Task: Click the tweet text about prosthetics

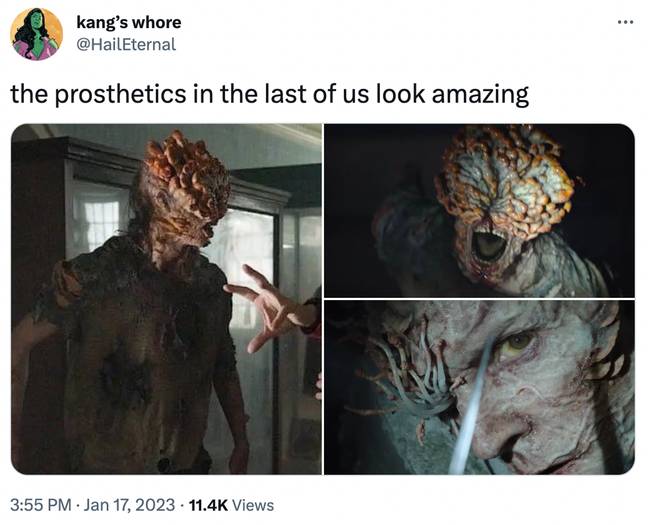Action: pos(269,94)
